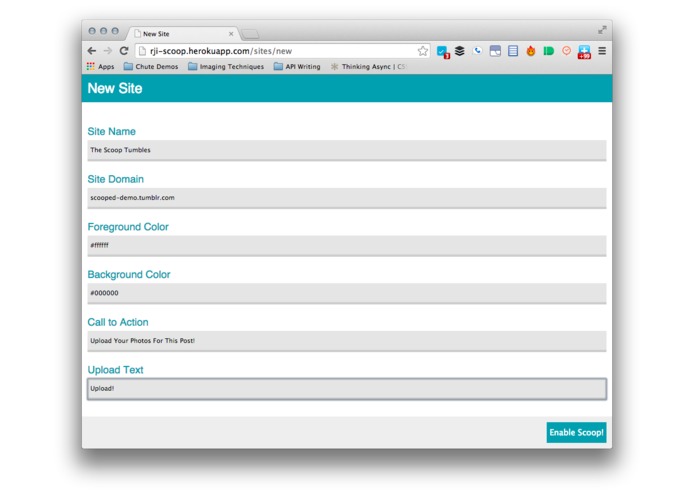Open the red circle extension icon
Screen dimensions: 695x494
click(566, 51)
